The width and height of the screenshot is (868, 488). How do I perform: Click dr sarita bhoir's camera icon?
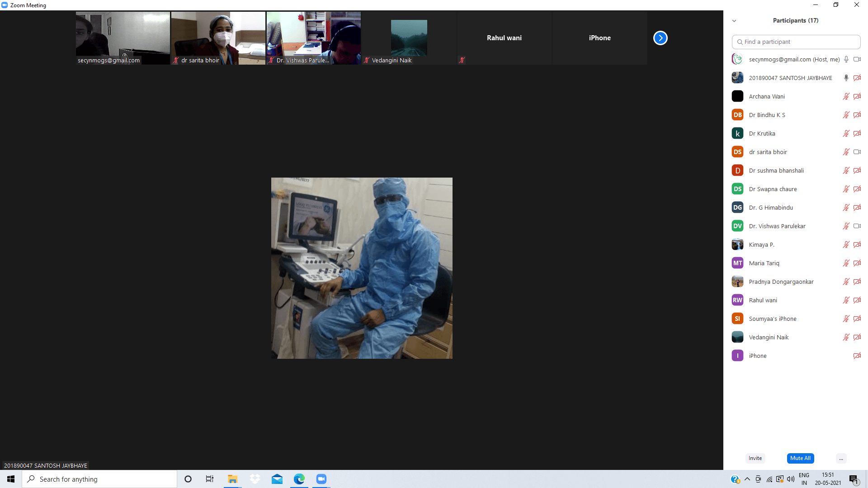point(857,152)
